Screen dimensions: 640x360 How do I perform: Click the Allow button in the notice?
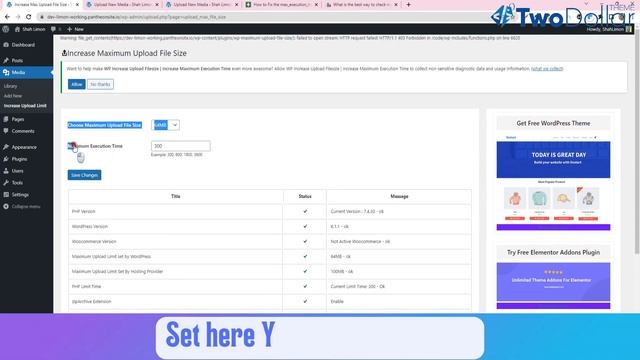pyautogui.click(x=77, y=84)
